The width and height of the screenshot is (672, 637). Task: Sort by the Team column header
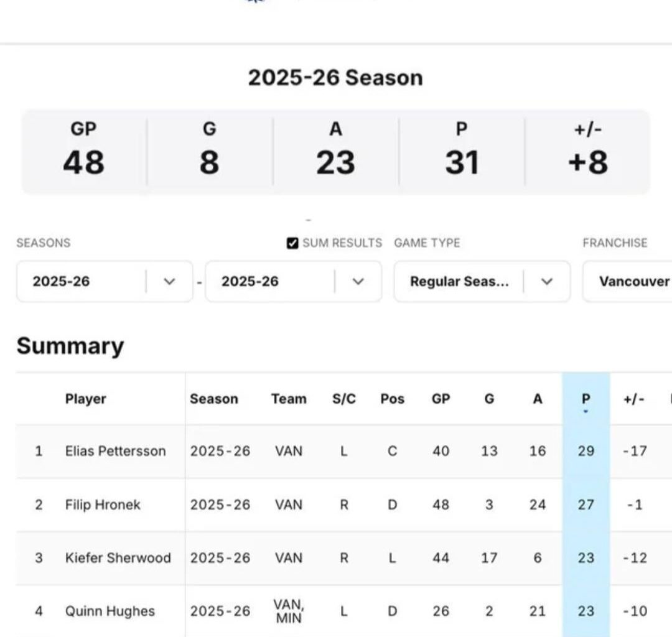coord(289,399)
